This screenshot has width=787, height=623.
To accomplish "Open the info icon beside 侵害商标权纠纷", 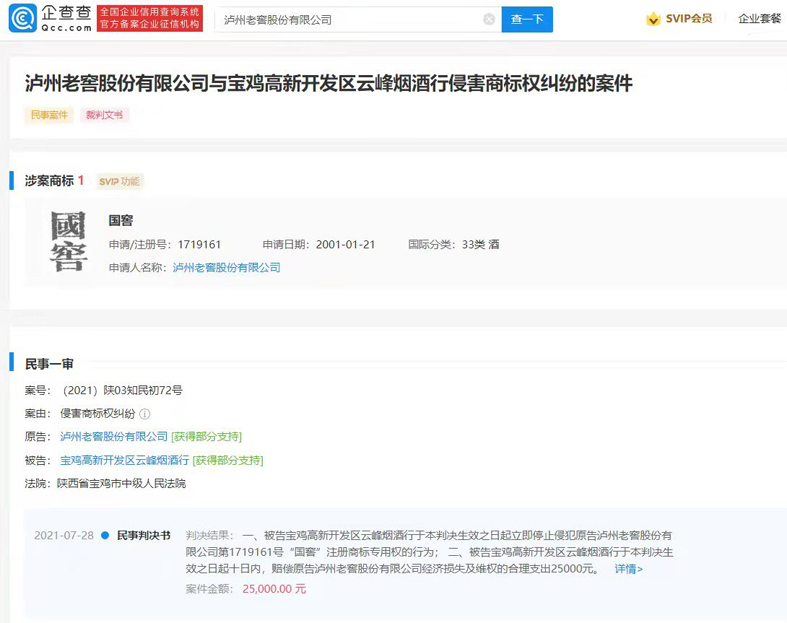I will [145, 414].
